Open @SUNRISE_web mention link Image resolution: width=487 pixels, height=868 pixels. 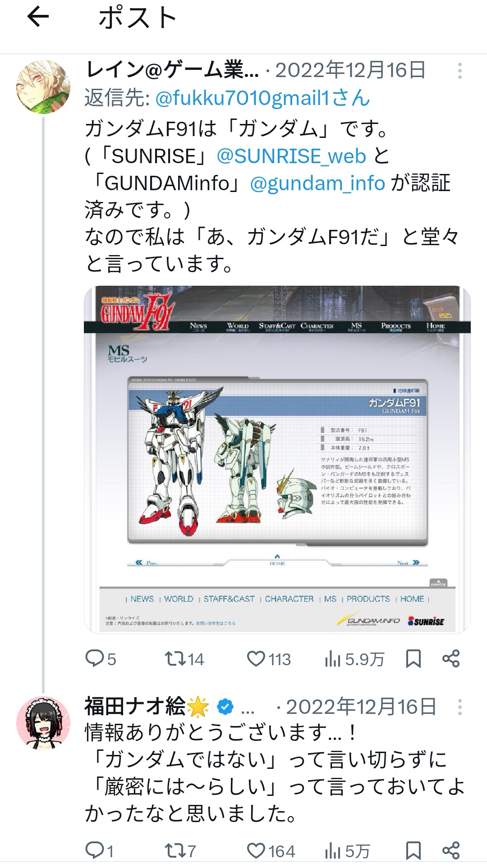(x=291, y=156)
